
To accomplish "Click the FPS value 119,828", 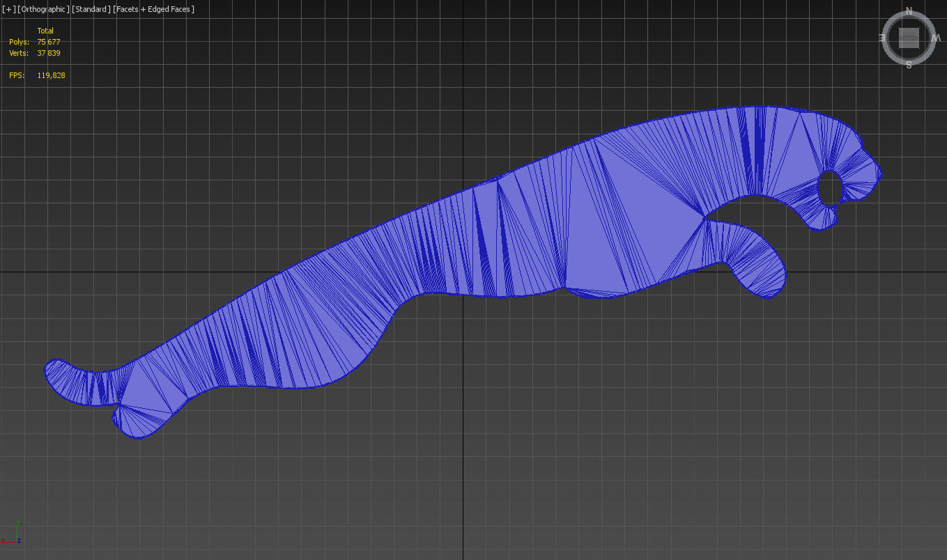I will click(x=51, y=75).
